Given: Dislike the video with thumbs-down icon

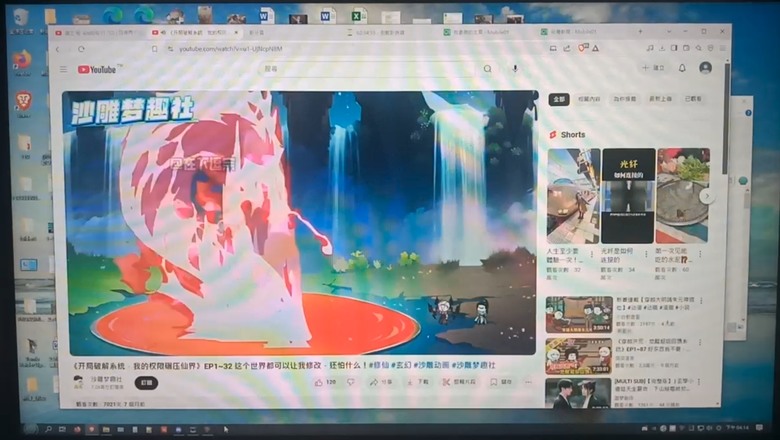Looking at the screenshot, I should tap(351, 382).
